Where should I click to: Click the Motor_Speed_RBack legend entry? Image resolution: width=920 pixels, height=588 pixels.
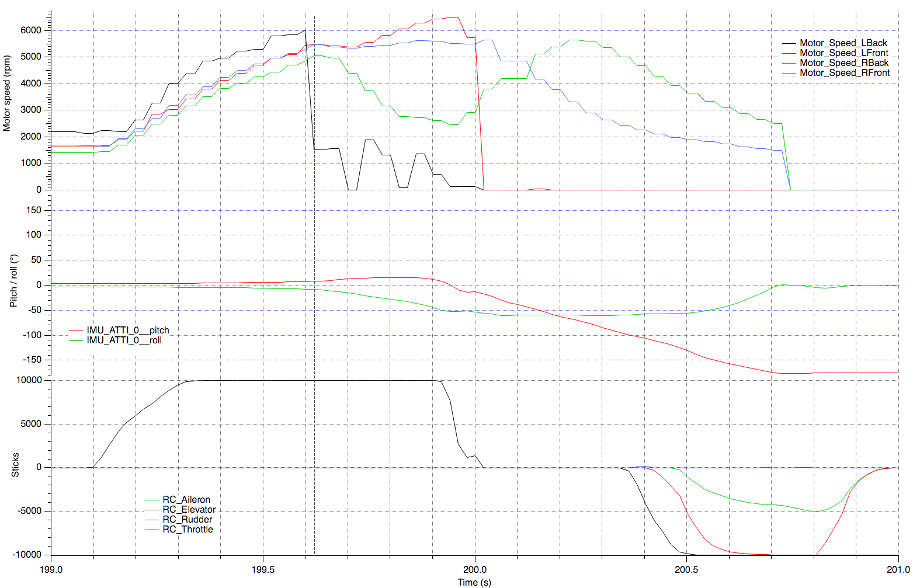pos(835,62)
